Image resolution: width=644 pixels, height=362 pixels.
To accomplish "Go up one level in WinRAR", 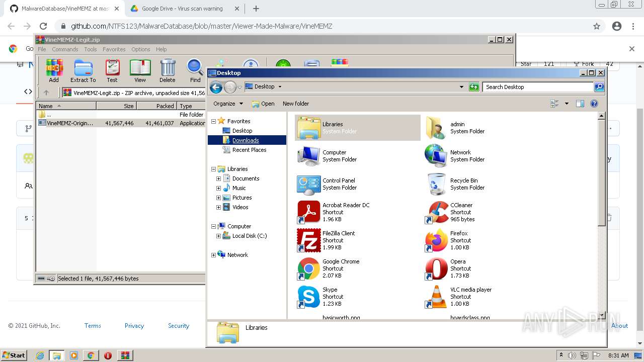I will (x=46, y=93).
